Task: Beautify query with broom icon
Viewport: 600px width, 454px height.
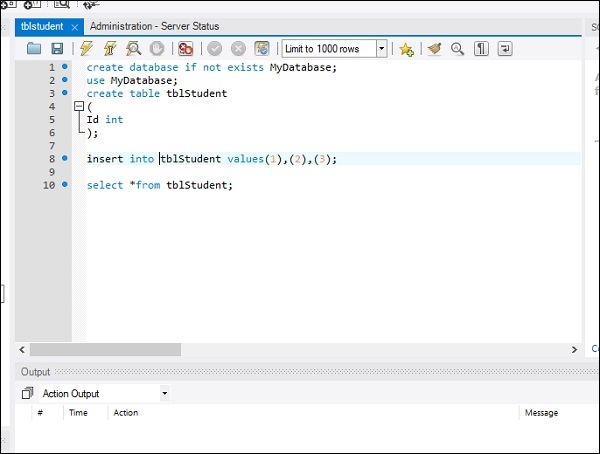Action: click(x=434, y=49)
